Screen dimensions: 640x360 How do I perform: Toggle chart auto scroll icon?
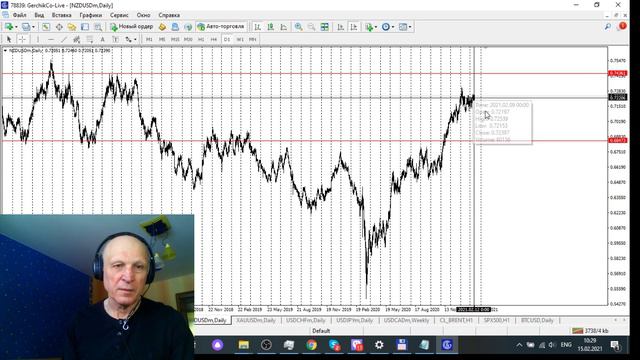tap(340, 27)
